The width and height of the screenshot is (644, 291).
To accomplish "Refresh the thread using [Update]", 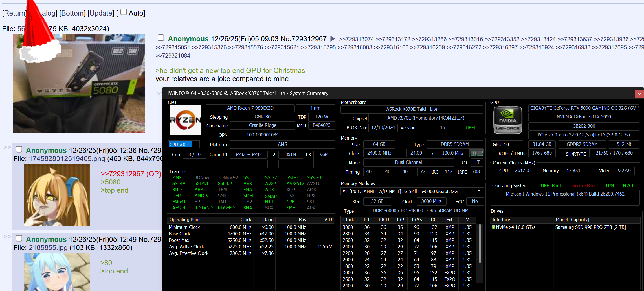I will click(x=101, y=13).
